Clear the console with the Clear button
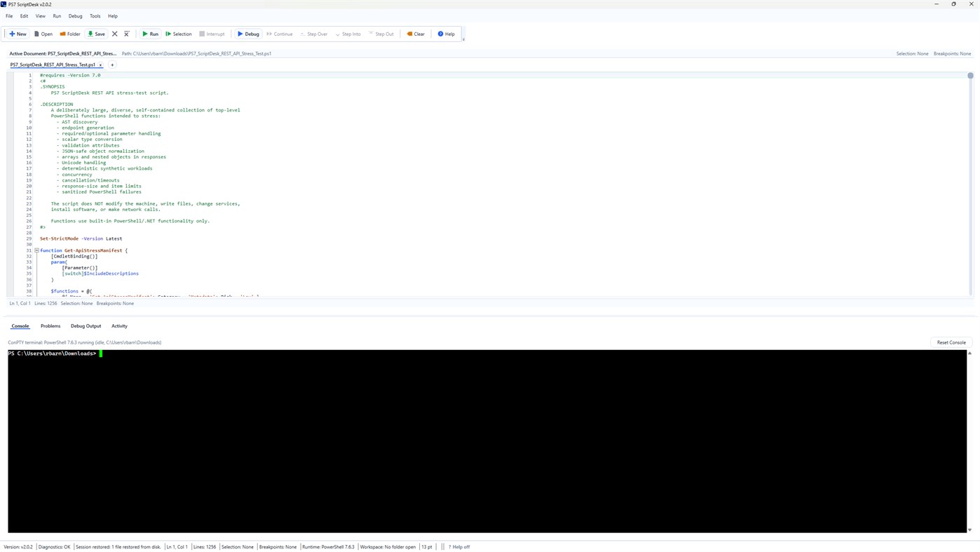Image resolution: width=980 pixels, height=552 pixels. pyautogui.click(x=416, y=34)
